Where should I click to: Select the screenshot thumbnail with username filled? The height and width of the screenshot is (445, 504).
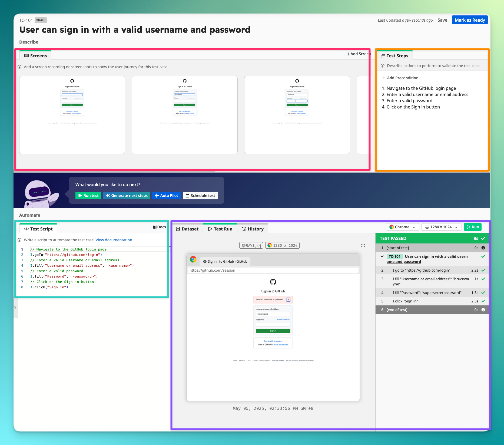tap(185, 115)
